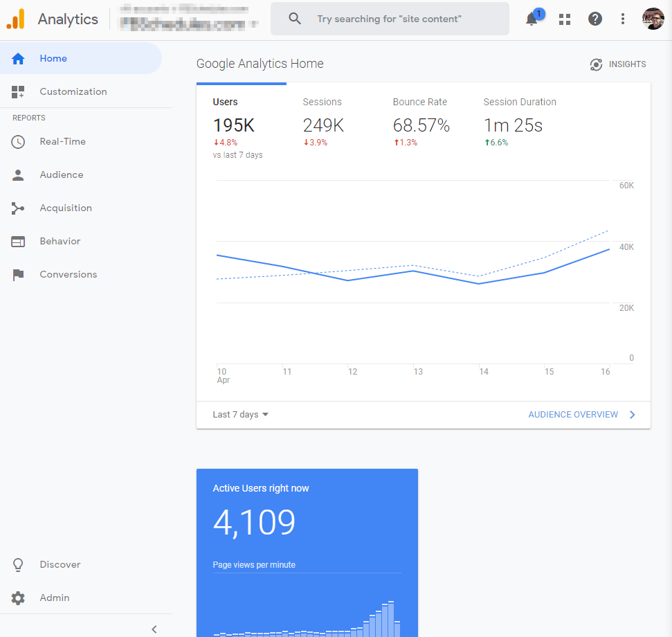Click the 4.8% users change indicator

click(x=226, y=143)
